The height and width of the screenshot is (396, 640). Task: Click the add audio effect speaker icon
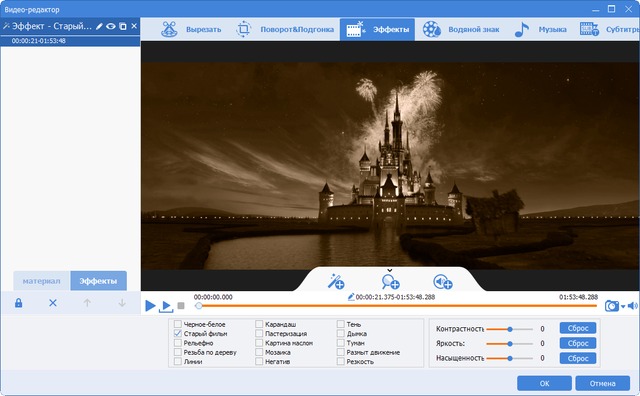(x=442, y=281)
